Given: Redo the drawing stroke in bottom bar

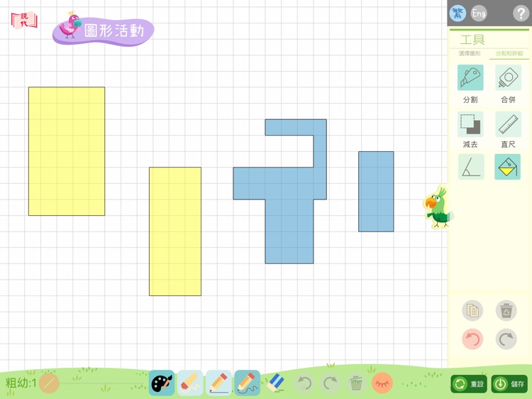Looking at the screenshot, I should (x=330, y=383).
